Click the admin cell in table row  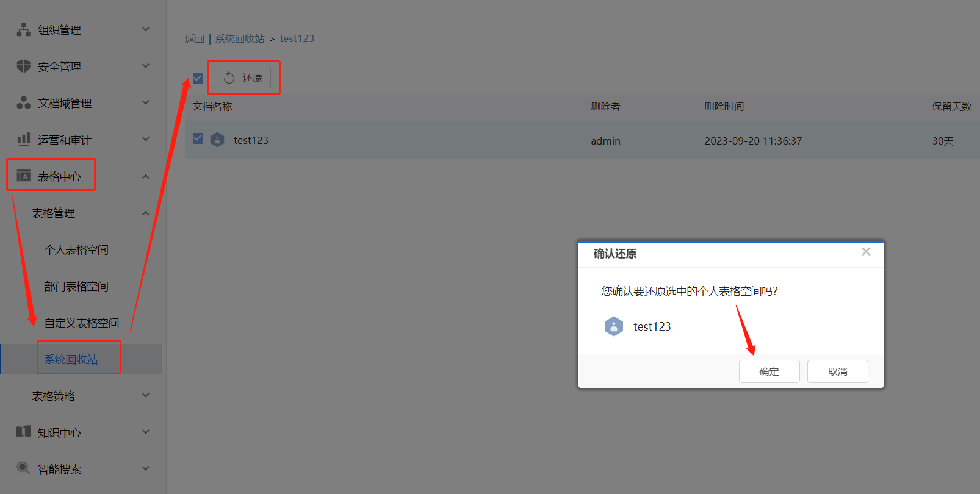click(605, 141)
